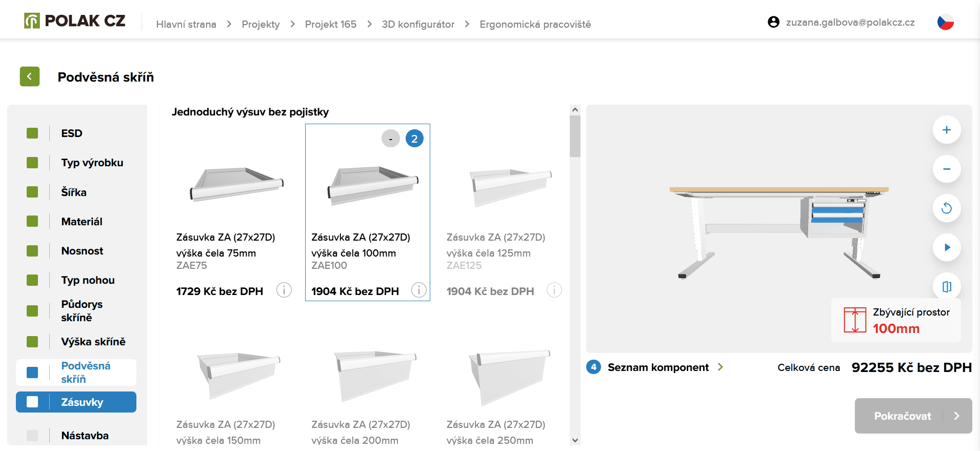Open the Czech flag language selector
The height and width of the screenshot is (451, 980).
(945, 22)
